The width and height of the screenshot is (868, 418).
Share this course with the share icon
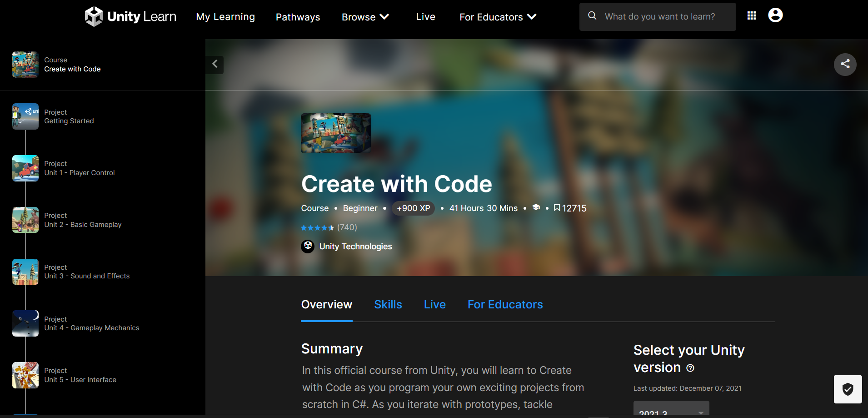coord(845,64)
